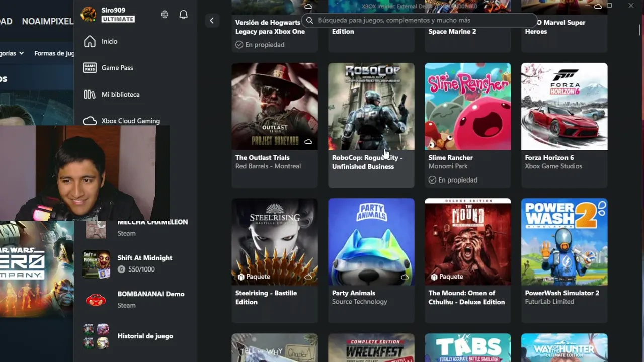The width and height of the screenshot is (644, 362).
Task: Click the cloud badge on The Outlast Trials cover
Action: pos(308,142)
